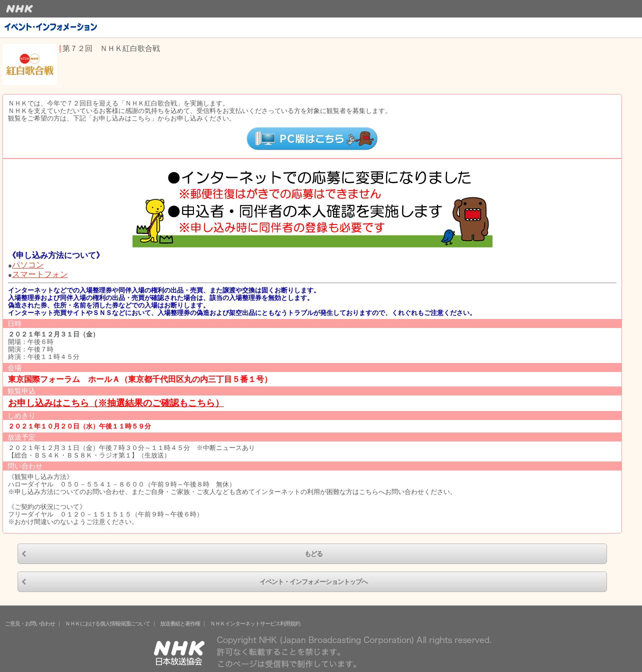Click the しめきり section header
Viewport: 642px width, 672px height.
[x=312, y=415]
